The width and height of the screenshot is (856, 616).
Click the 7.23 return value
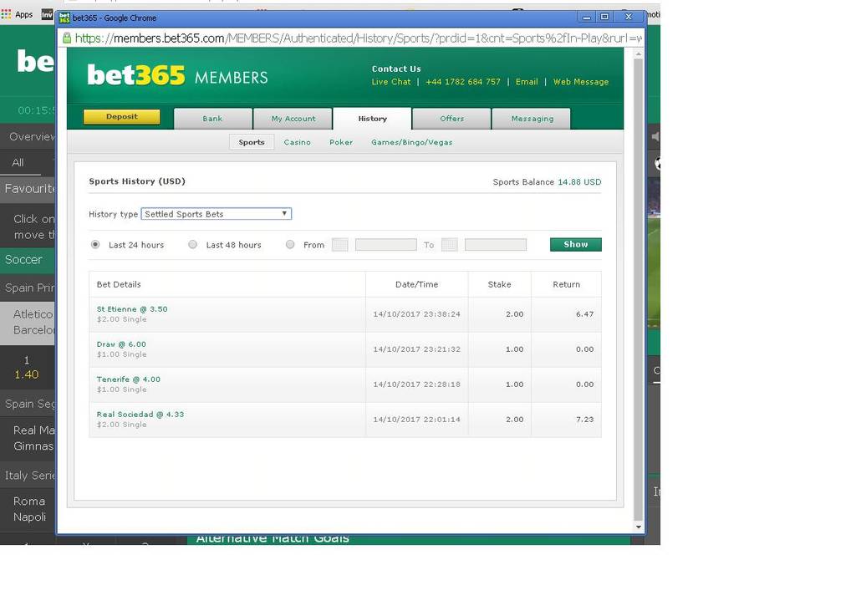click(584, 420)
